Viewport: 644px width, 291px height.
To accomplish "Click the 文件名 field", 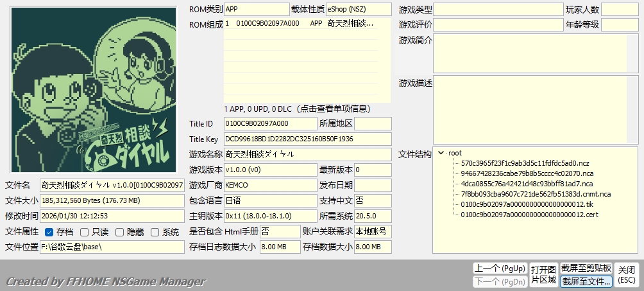I will coord(112,185).
